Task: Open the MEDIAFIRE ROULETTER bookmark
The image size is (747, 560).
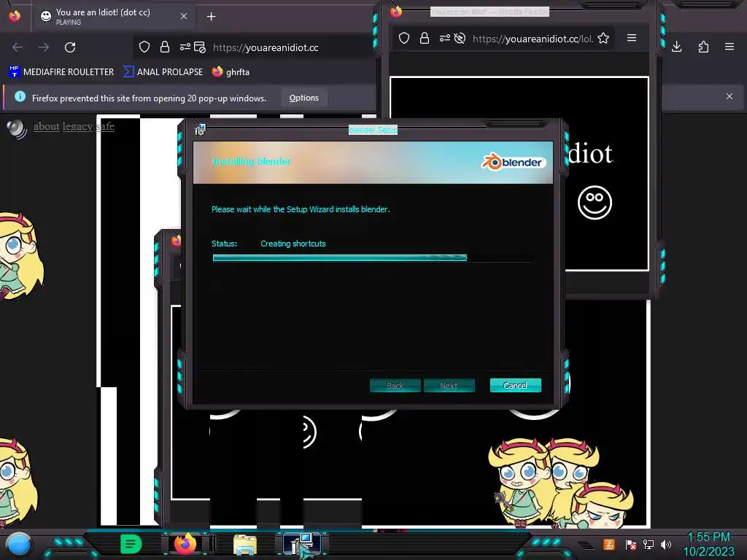Action: [61, 72]
